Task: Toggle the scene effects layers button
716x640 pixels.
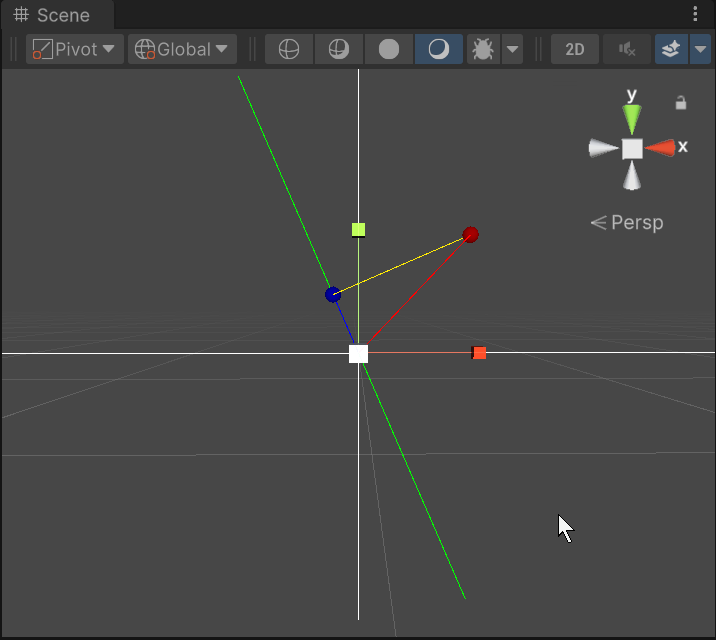Action: 671,49
